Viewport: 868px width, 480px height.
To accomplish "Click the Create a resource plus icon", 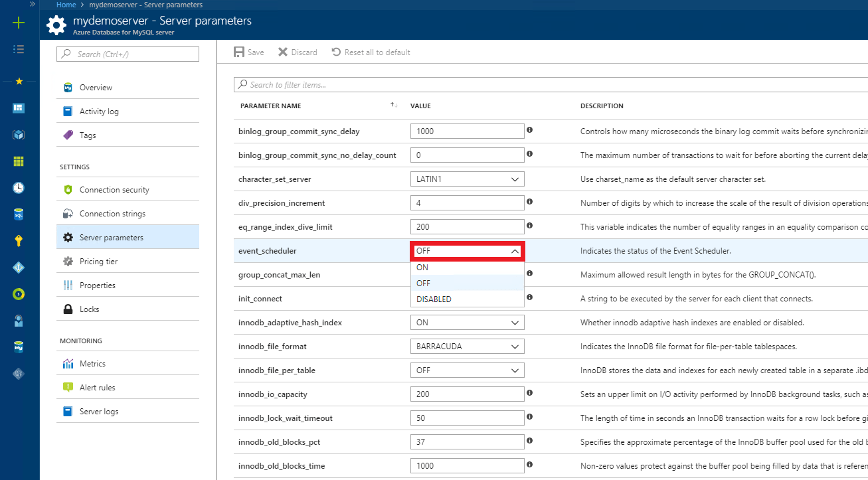I will click(19, 21).
